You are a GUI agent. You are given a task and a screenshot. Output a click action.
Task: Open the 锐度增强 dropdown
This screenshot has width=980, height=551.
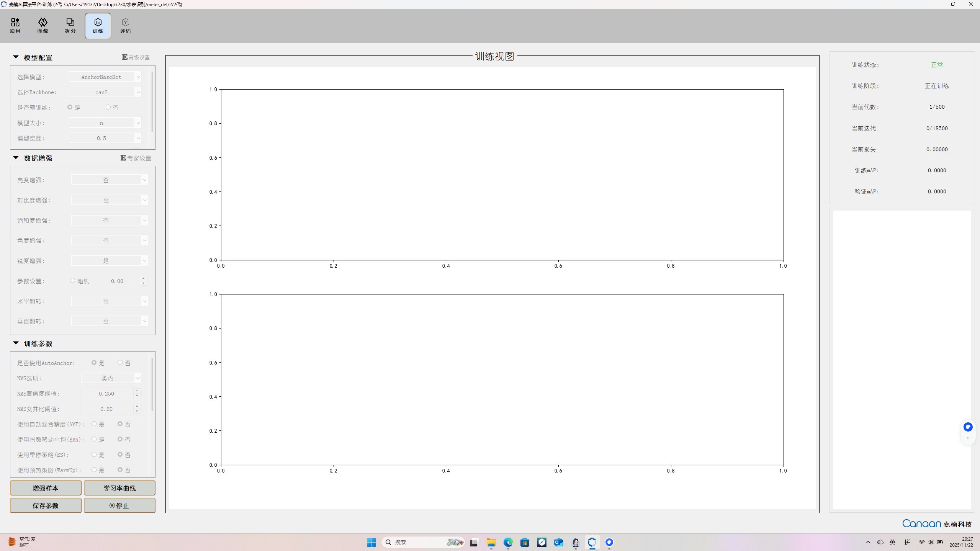pos(109,261)
